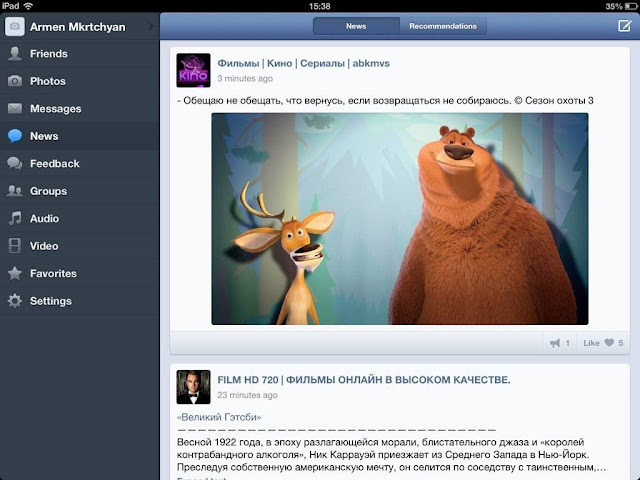Click the Like label on the first post
Screen dimensions: 640x480
click(591, 343)
